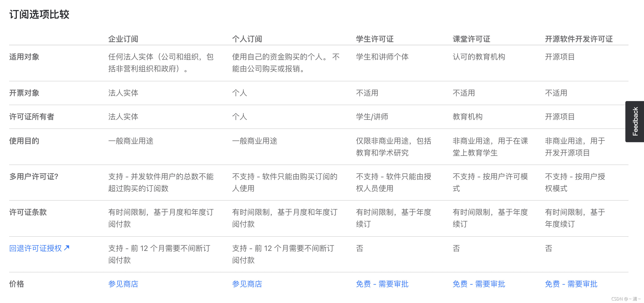The height and width of the screenshot is (303, 644).
Task: Click 不适用 under 开源软件开发许可证
Action: click(x=556, y=93)
